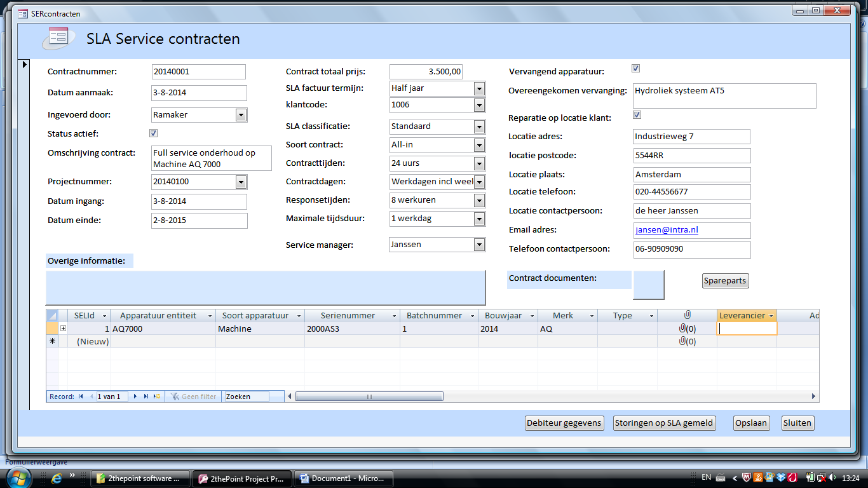Click the Overige informatie text area

[266, 288]
